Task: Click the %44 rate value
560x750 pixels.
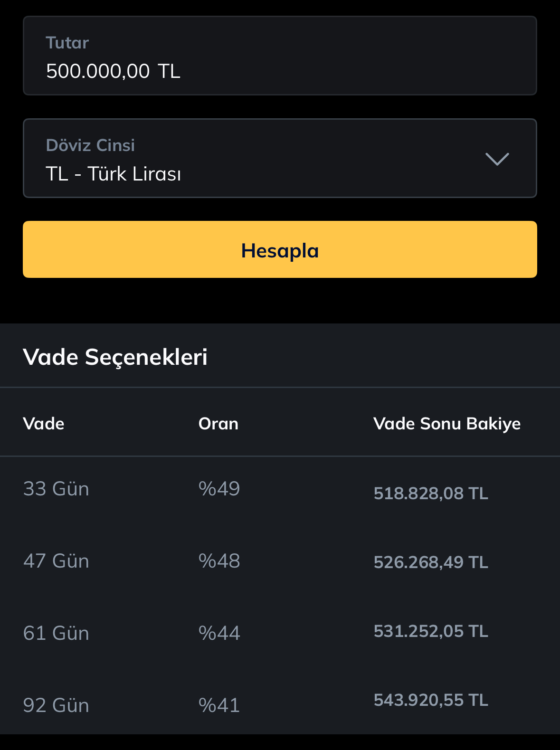Action: pyautogui.click(x=219, y=633)
